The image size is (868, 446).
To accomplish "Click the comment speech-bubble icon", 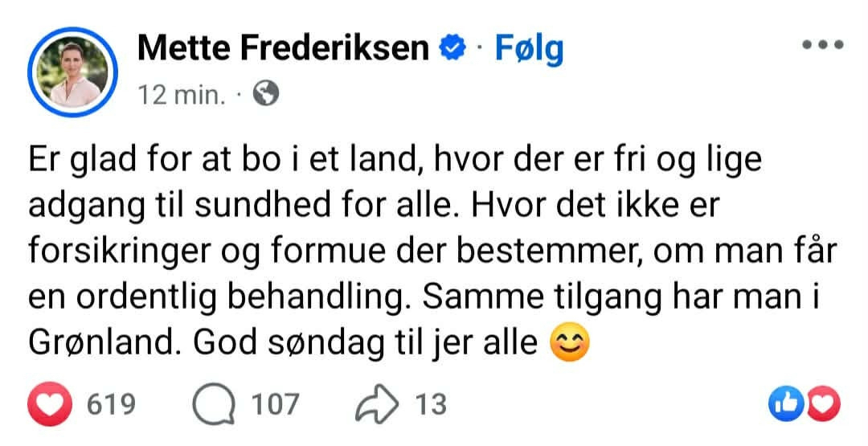I will pos(213,403).
